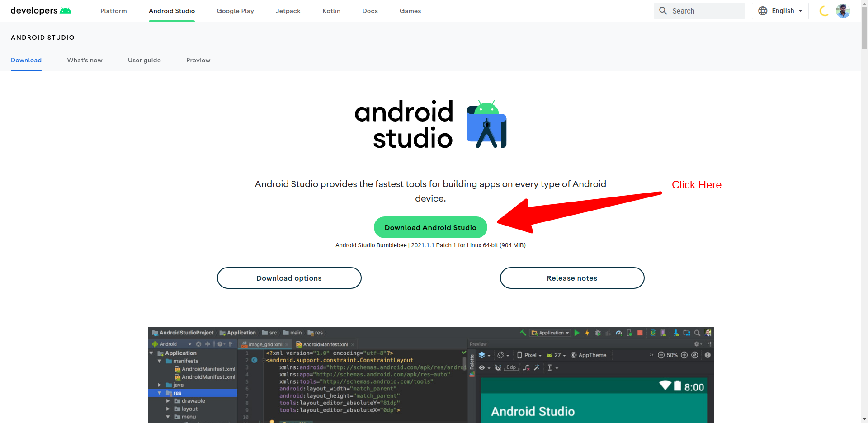The height and width of the screenshot is (423, 868).
Task: Open the Jetpack navigation tab
Action: (x=288, y=11)
